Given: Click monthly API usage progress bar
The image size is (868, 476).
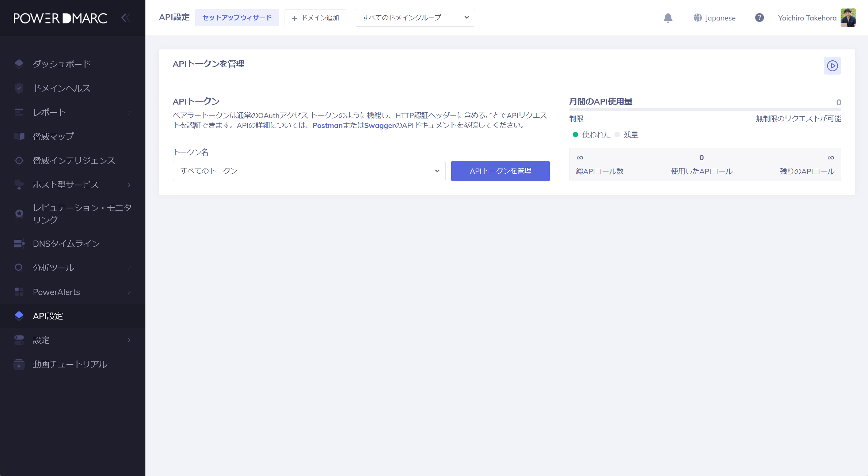Looking at the screenshot, I should [x=705, y=109].
